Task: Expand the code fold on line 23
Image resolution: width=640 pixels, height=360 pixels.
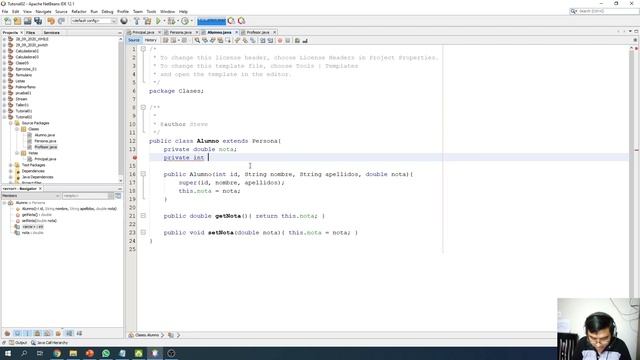Action: tap(143, 232)
